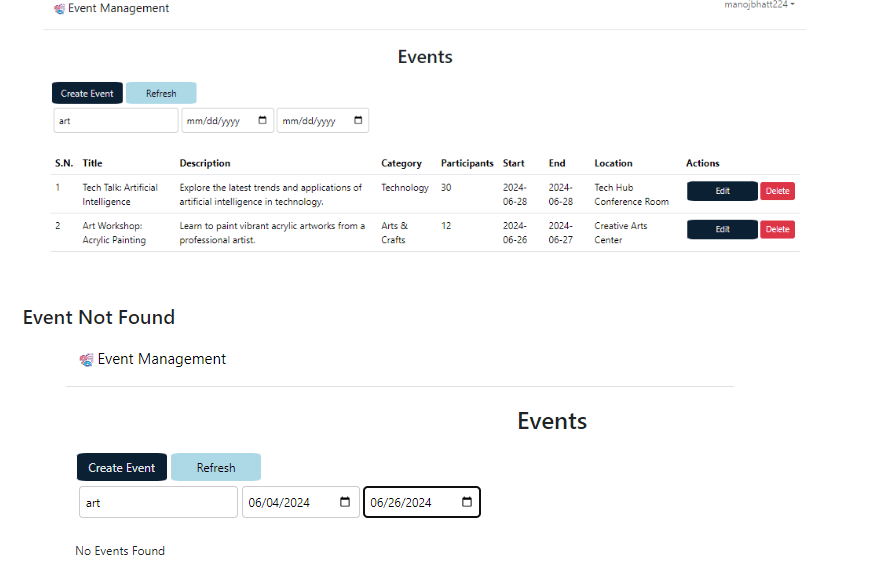Click the Title column header
Viewport: 881px width, 565px height.
(93, 163)
